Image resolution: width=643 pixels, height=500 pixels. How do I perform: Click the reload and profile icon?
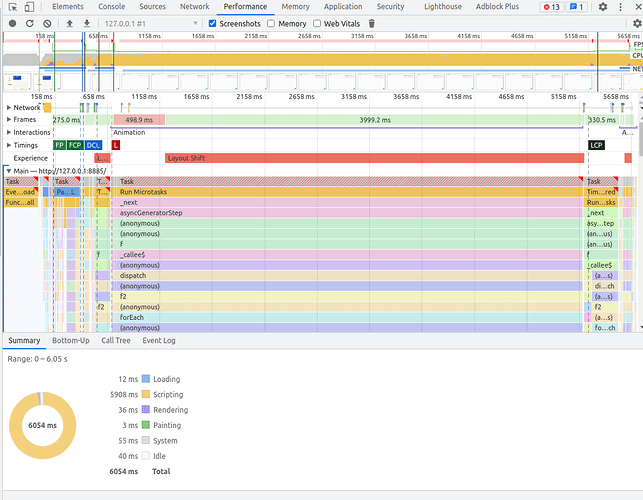(30, 23)
